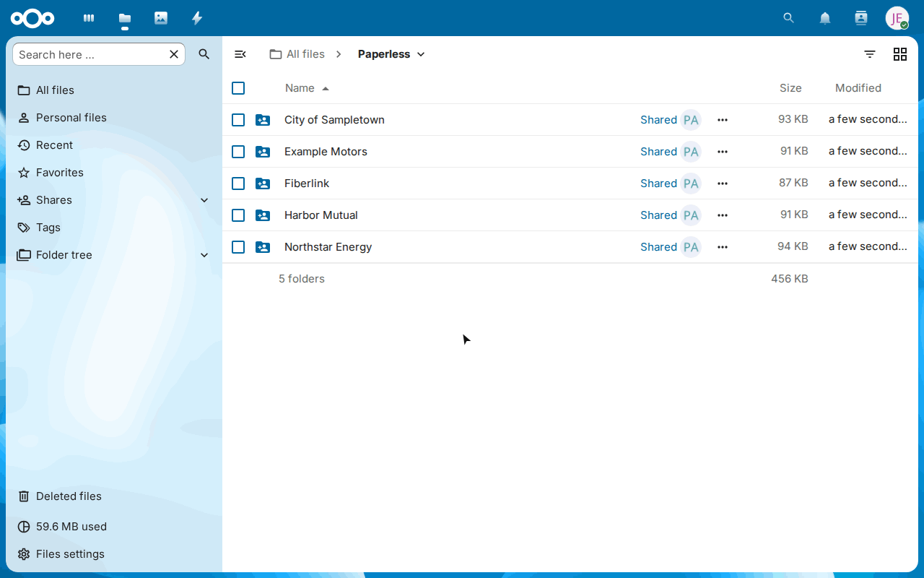
Task: Open the Contacts menu icon
Action: 861,18
